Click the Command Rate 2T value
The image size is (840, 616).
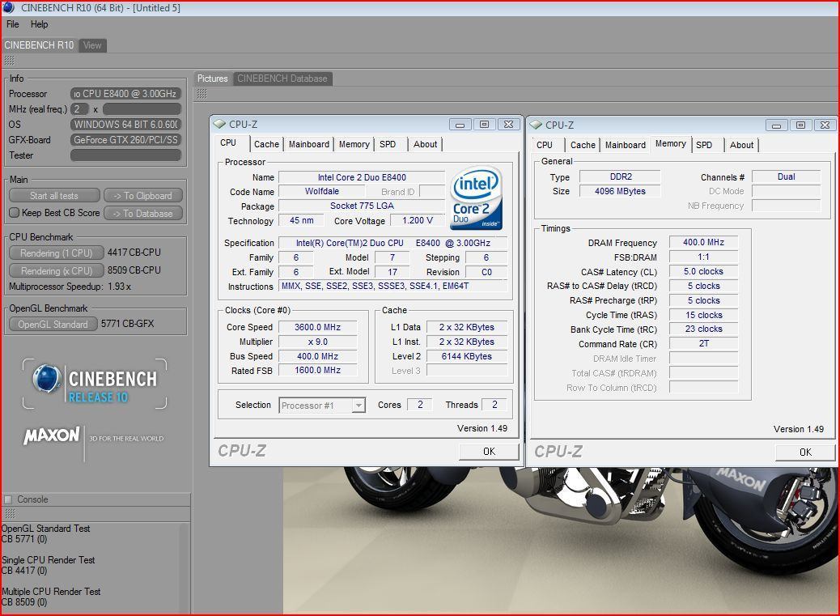coord(703,343)
